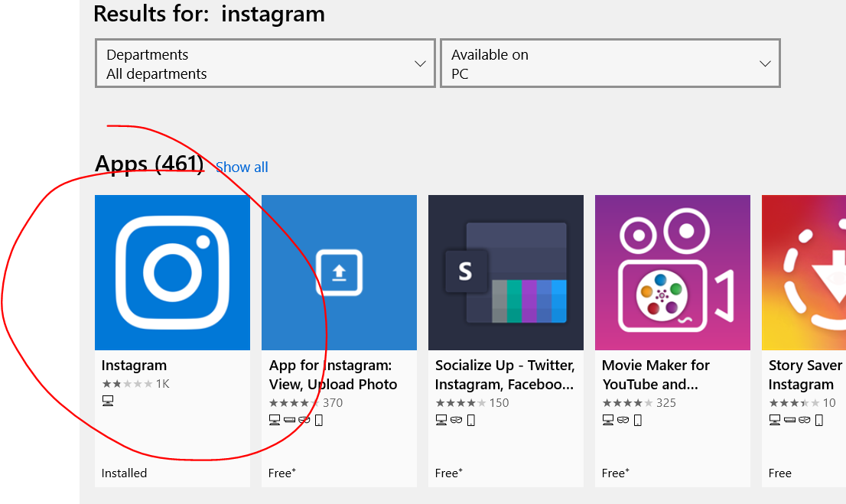Click PC device icon under Socialize Up
Image resolution: width=846 pixels, height=504 pixels.
coord(441,420)
